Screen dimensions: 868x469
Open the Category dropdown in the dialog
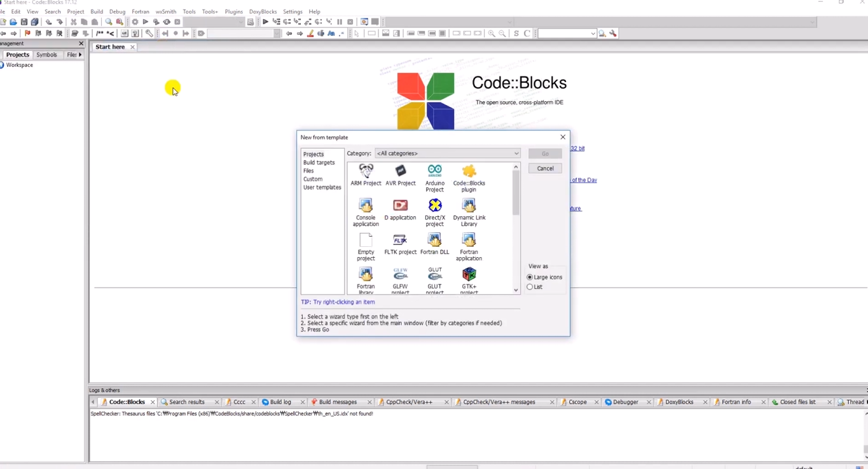click(x=448, y=153)
